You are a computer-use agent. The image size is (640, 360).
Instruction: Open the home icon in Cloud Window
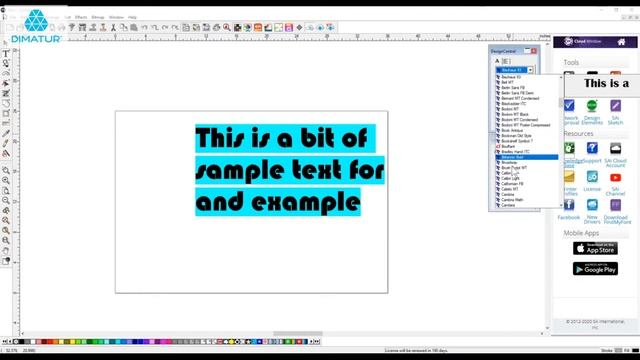click(x=621, y=42)
